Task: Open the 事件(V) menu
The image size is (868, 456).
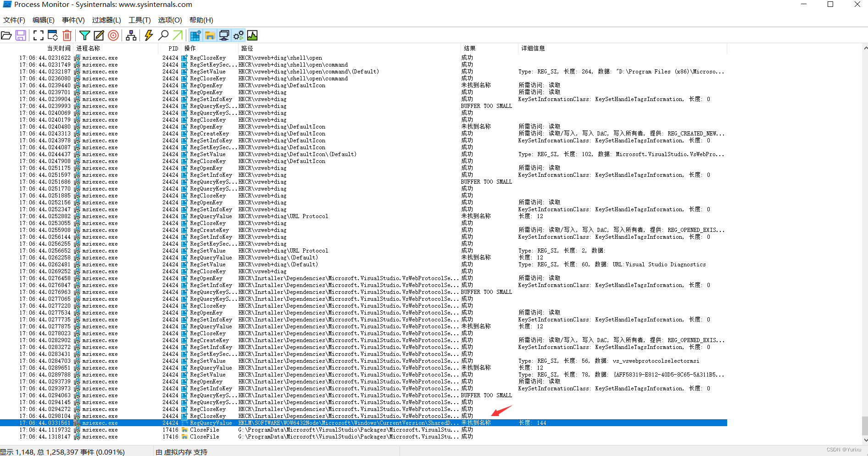Action: click(73, 20)
